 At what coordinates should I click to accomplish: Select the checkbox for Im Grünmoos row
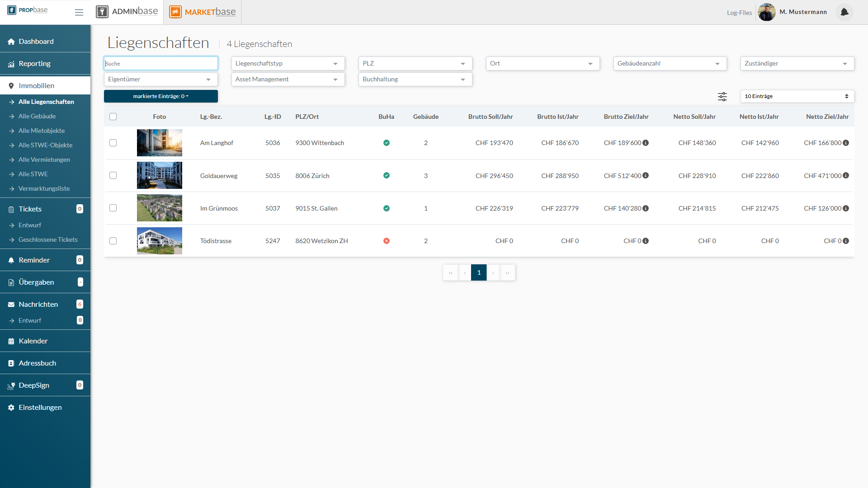tap(113, 208)
